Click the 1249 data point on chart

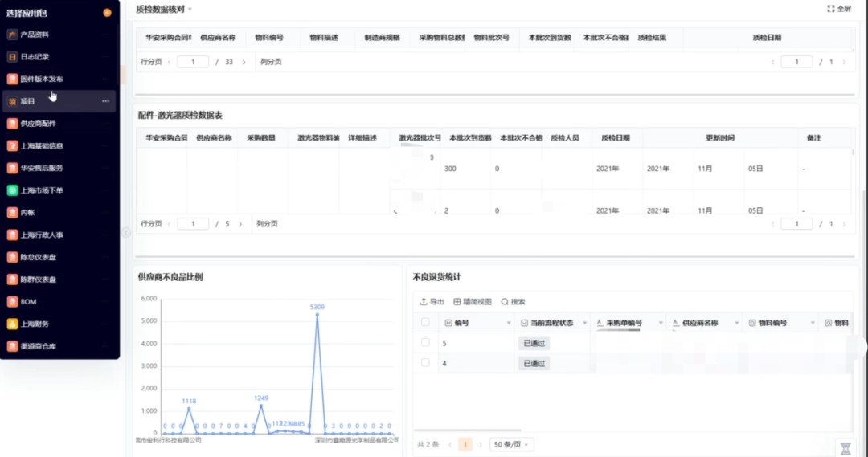(261, 406)
